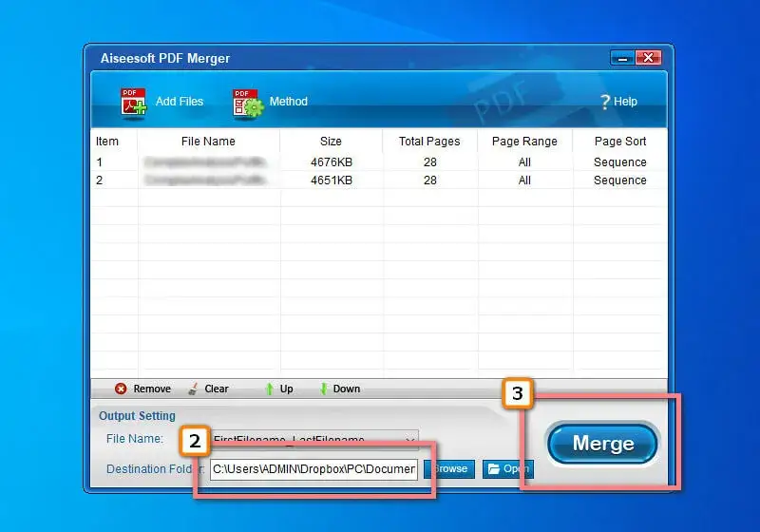Click the File Name column header

208,142
